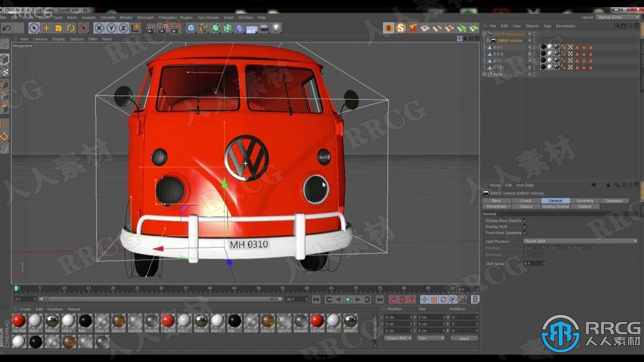
Task: Click Render View clapperboard icon
Action: pos(150,28)
